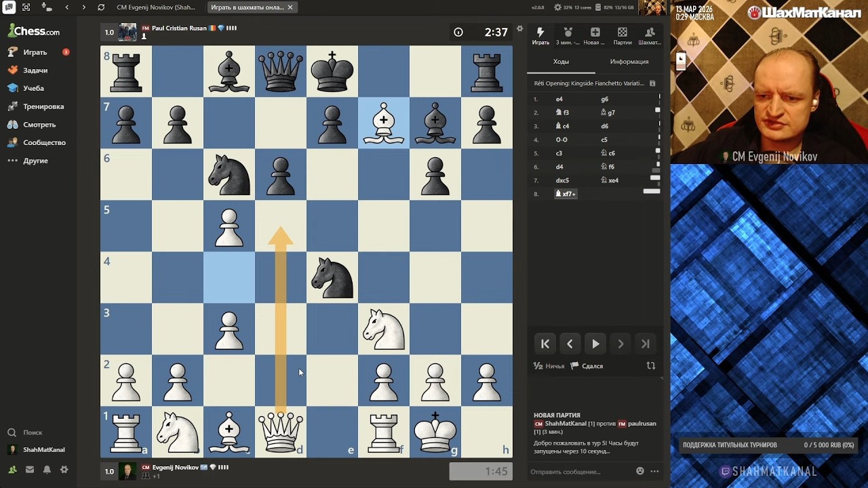
Task: Select move 4. O-O in move list
Action: tap(561, 140)
